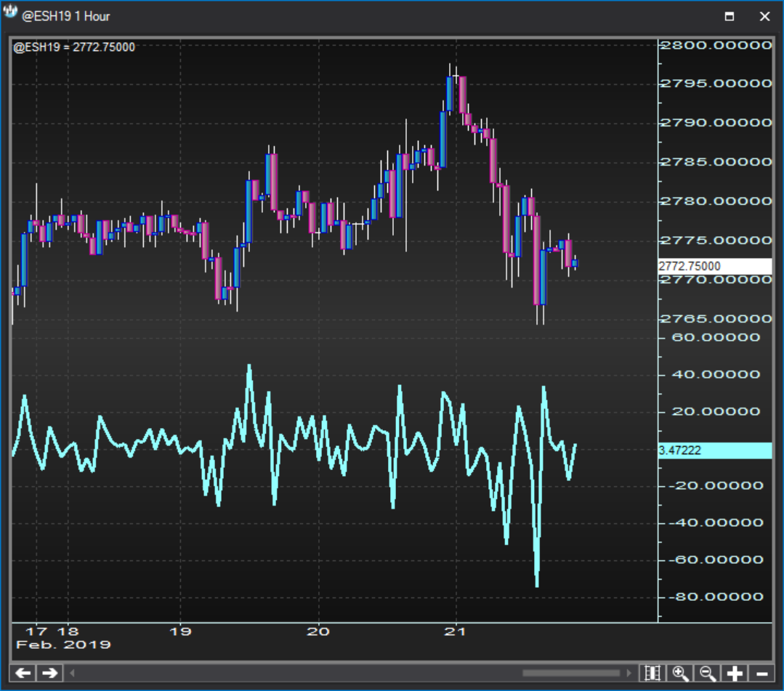Open the application icon in the title bar

click(x=10, y=12)
